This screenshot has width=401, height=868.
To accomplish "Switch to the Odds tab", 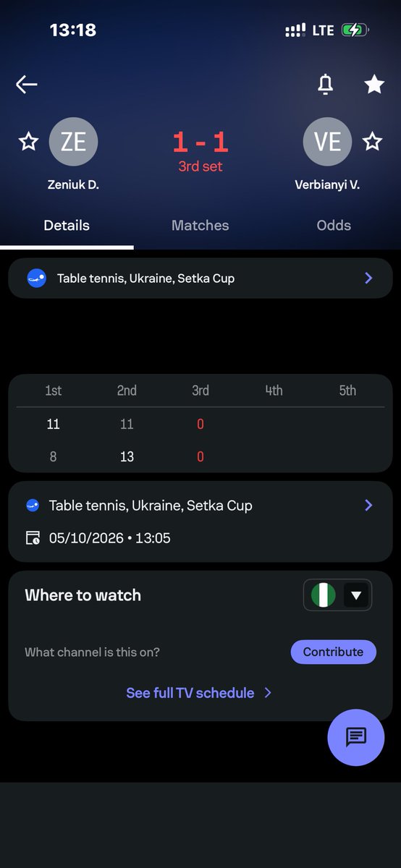I will pyautogui.click(x=334, y=226).
